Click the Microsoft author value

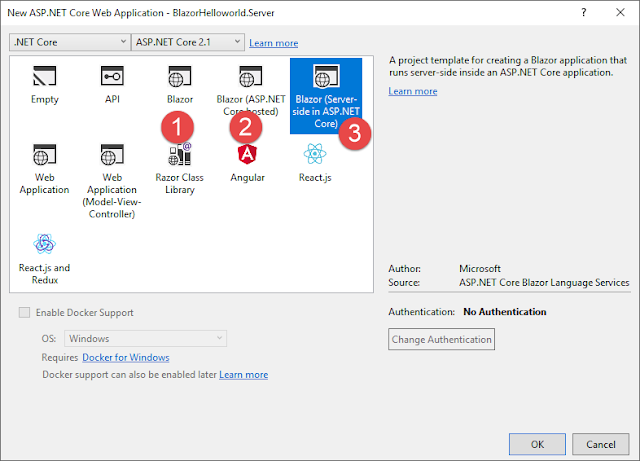coord(480,269)
